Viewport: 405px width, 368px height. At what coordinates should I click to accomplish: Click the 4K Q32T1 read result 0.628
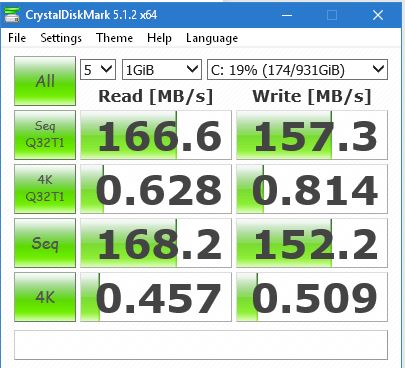point(156,189)
